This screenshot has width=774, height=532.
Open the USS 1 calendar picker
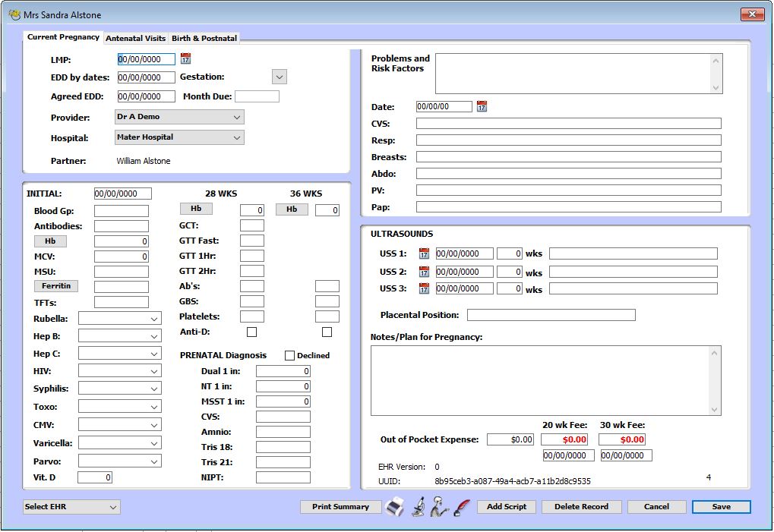tap(425, 253)
